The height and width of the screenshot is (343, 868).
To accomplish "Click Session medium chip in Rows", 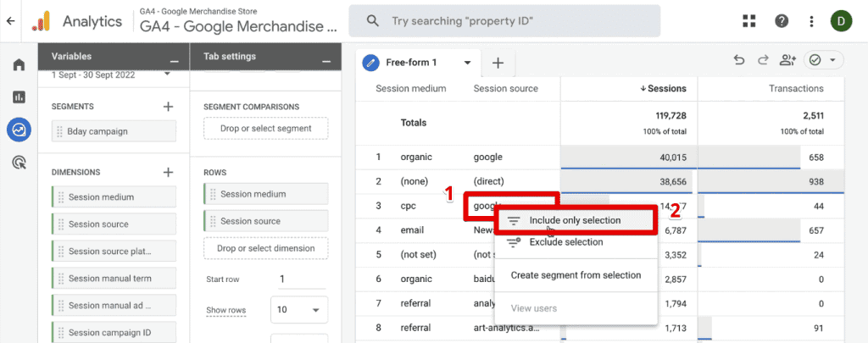I will (x=265, y=194).
